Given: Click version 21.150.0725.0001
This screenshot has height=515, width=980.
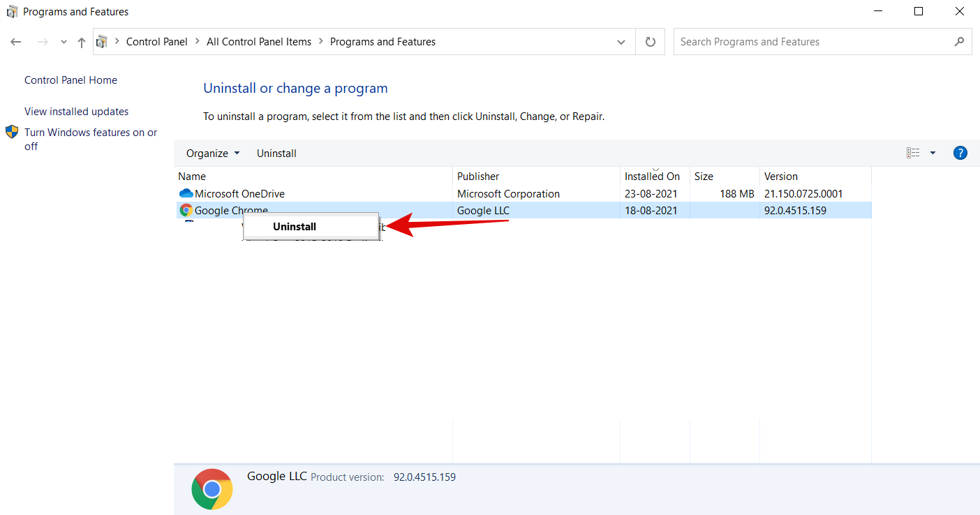Looking at the screenshot, I should (803, 194).
